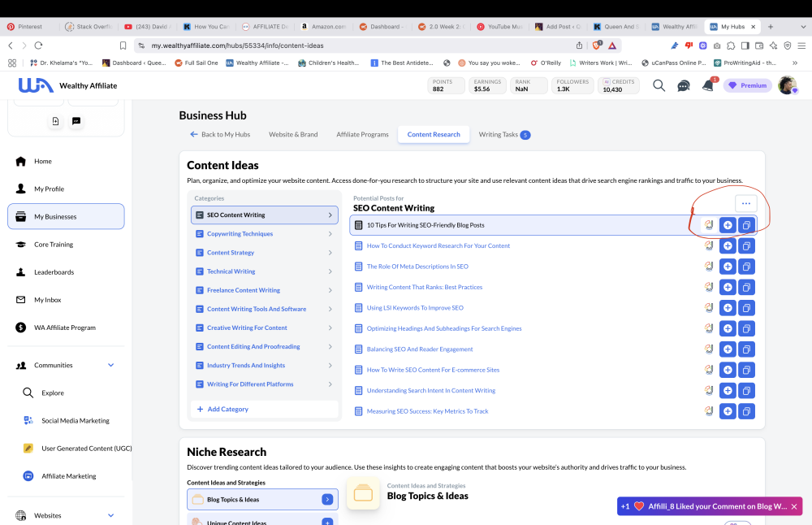Select Writing For Different Platforms category
812x525 pixels.
pos(264,384)
